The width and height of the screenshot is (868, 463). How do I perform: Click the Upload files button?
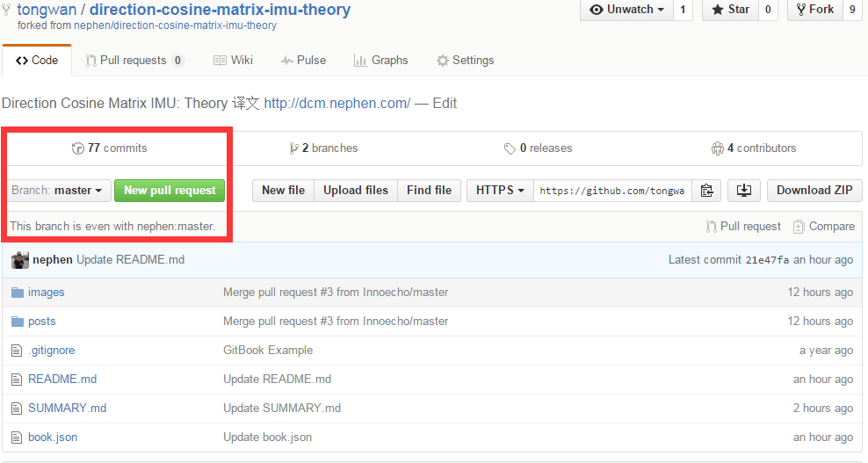click(356, 191)
